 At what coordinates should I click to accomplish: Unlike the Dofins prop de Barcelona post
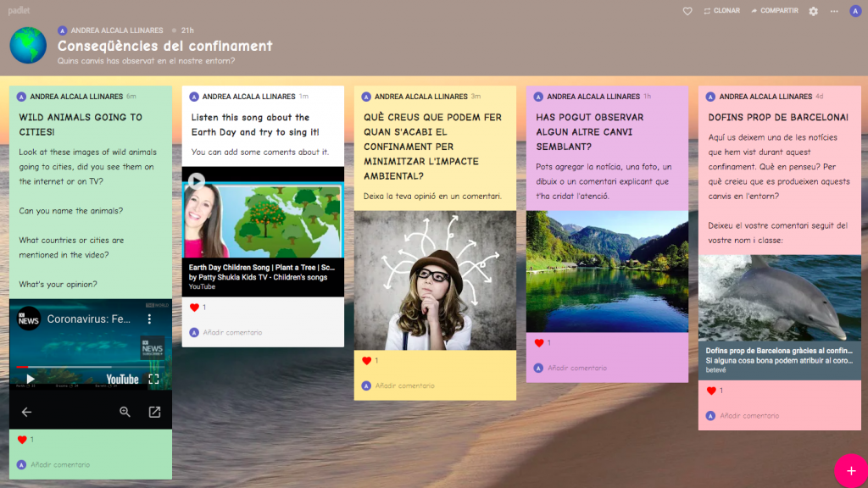click(x=711, y=391)
